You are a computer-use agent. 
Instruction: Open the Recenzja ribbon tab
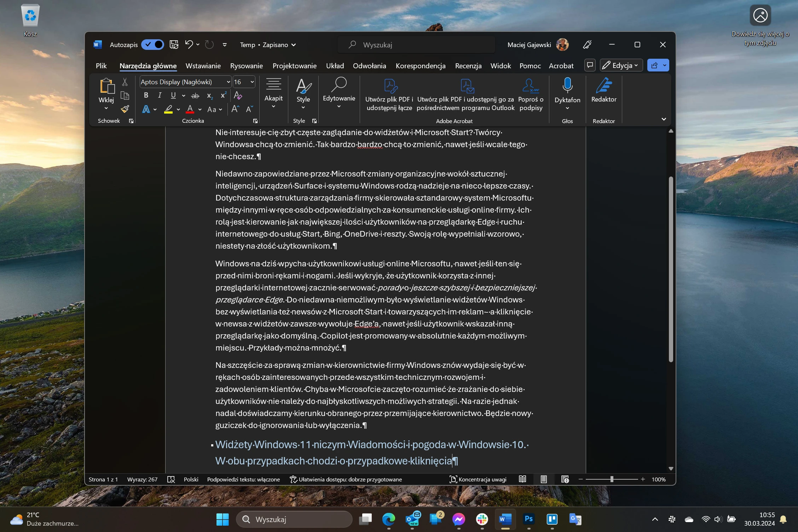(x=468, y=66)
